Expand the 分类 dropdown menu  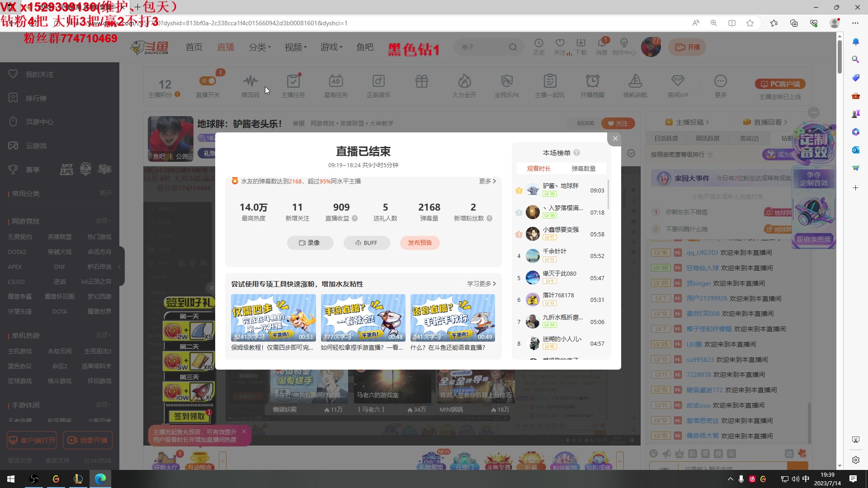[259, 47]
